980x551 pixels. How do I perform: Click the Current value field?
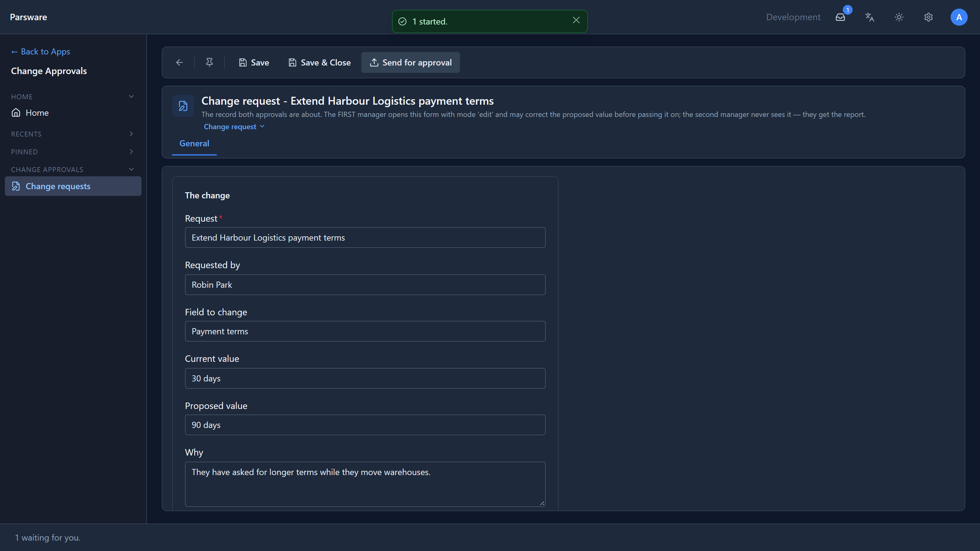[x=365, y=378]
